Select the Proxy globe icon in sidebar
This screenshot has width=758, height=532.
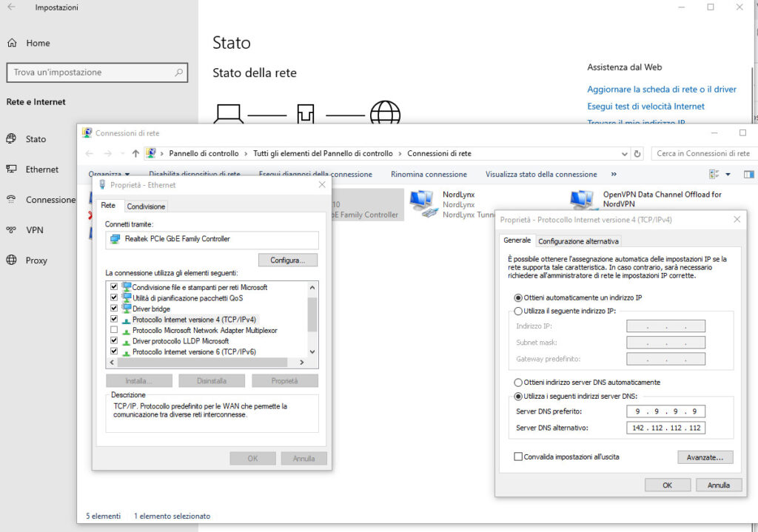pyautogui.click(x=11, y=260)
